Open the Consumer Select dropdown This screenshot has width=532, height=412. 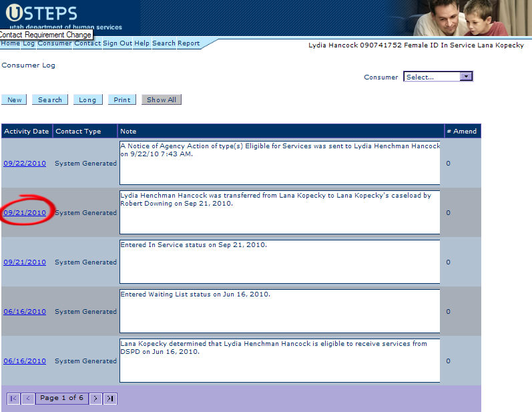[438, 77]
